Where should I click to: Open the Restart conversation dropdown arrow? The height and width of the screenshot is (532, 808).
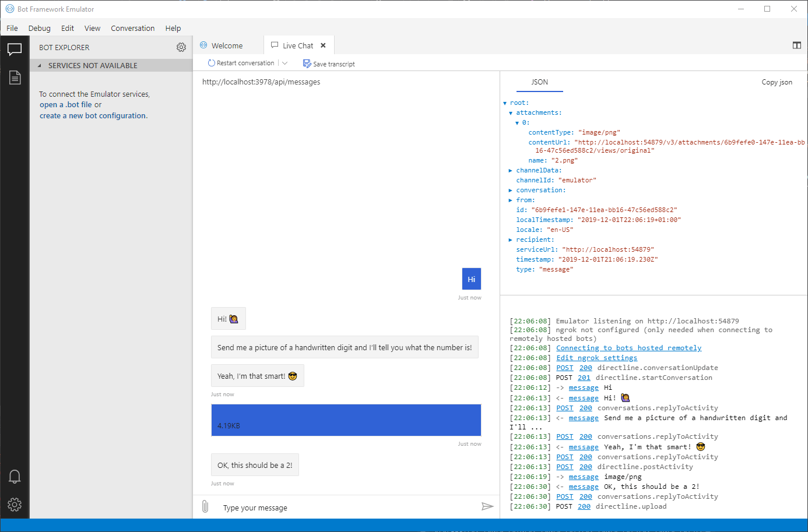tap(285, 63)
